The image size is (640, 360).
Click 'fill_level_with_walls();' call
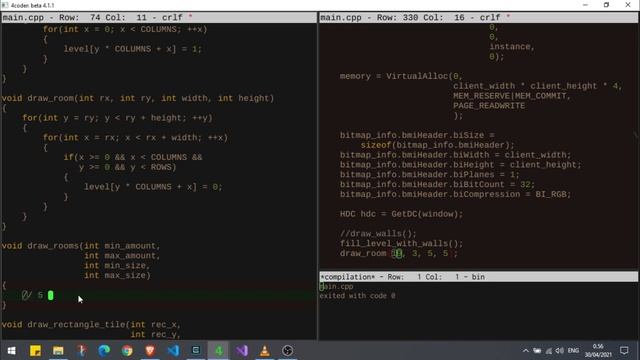[x=402, y=243]
